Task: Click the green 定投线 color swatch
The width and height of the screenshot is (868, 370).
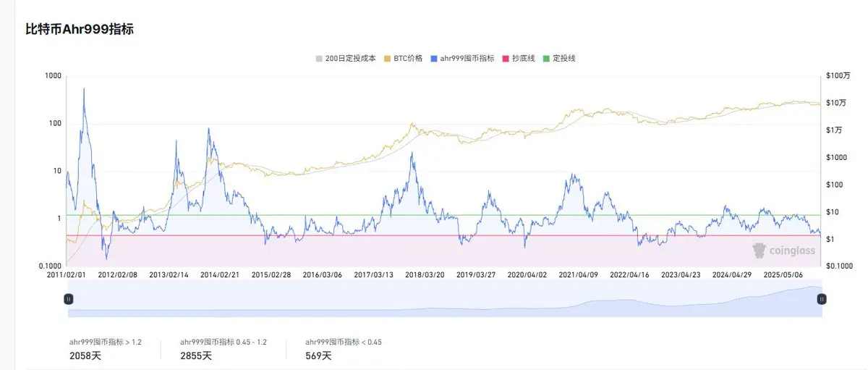Action: 545,58
